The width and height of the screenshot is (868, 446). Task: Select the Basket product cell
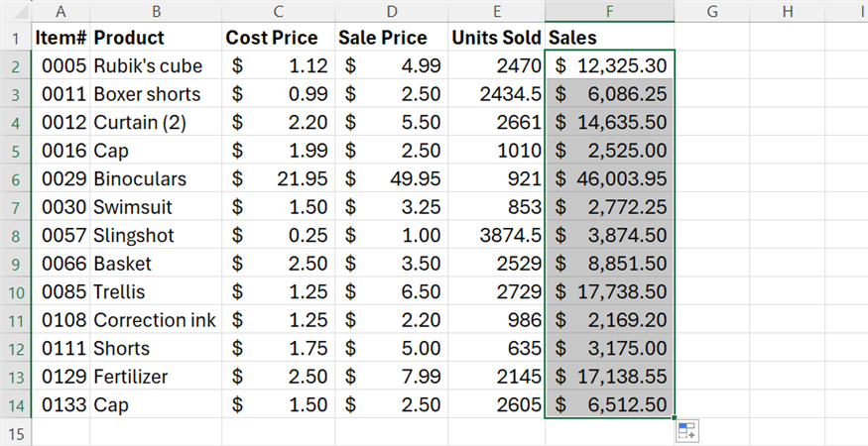[x=156, y=263]
